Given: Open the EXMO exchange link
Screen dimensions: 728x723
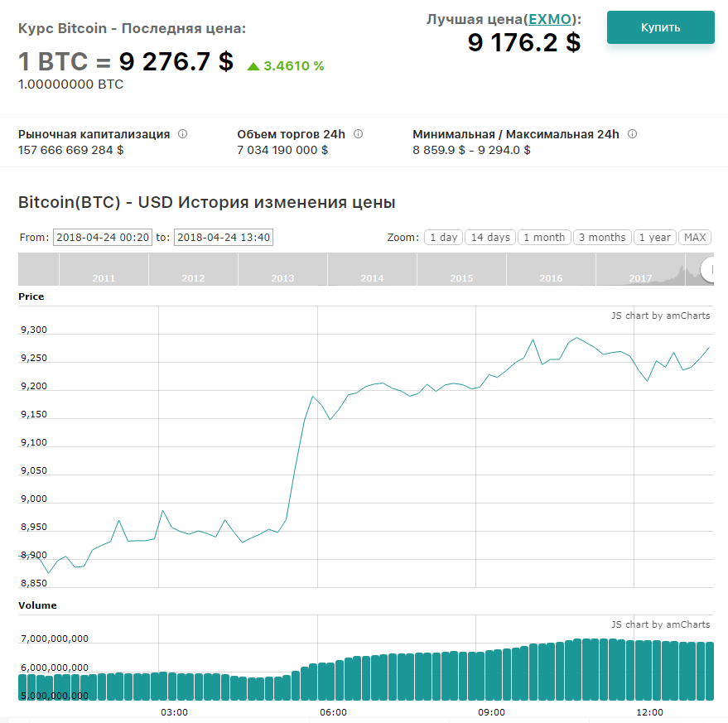Looking at the screenshot, I should point(550,19).
